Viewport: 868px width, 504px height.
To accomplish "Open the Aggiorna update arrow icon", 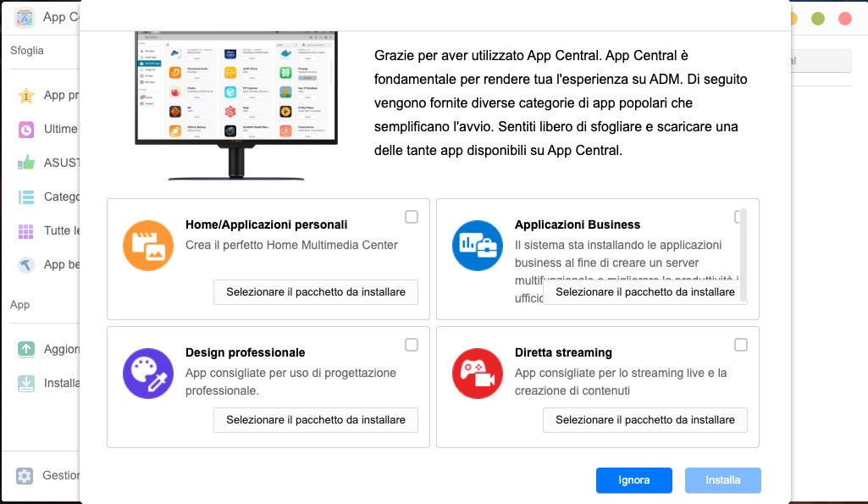I will coord(26,349).
